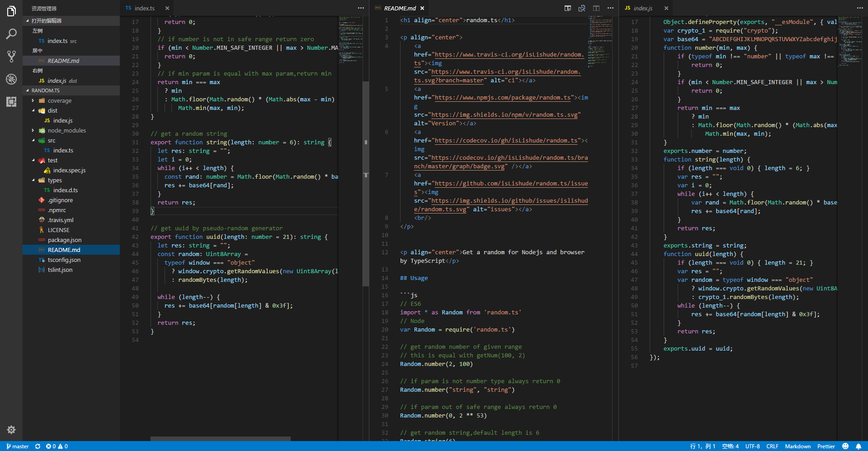
Task: Switch to the README.md editor tab
Action: pos(399,8)
